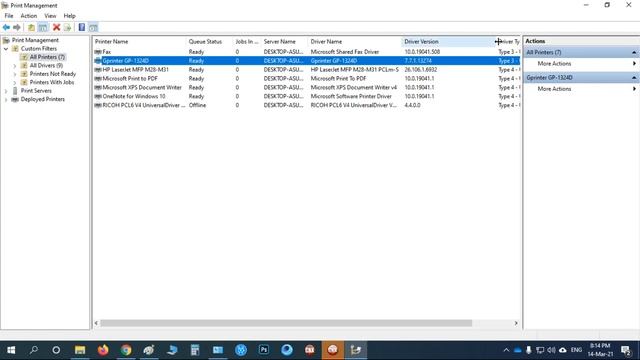Sort by Jobs In column header
Image resolution: width=640 pixels, height=360 pixels.
click(247, 42)
